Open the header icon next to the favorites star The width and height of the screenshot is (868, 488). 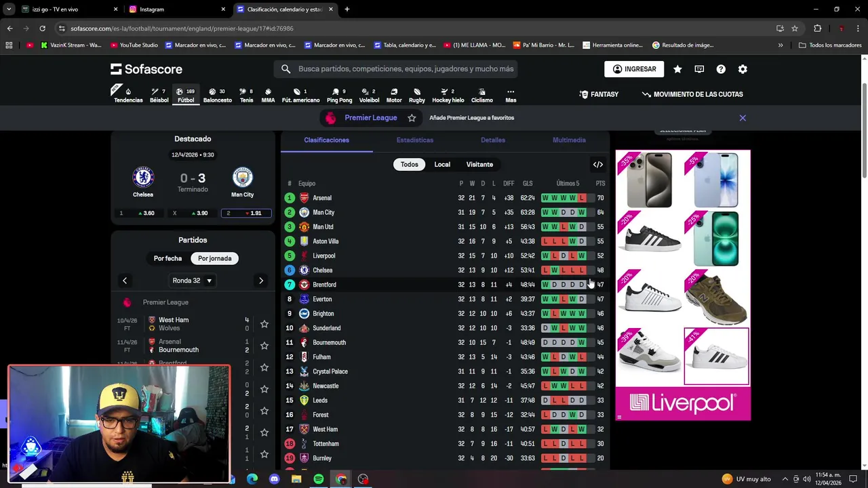[699, 69]
